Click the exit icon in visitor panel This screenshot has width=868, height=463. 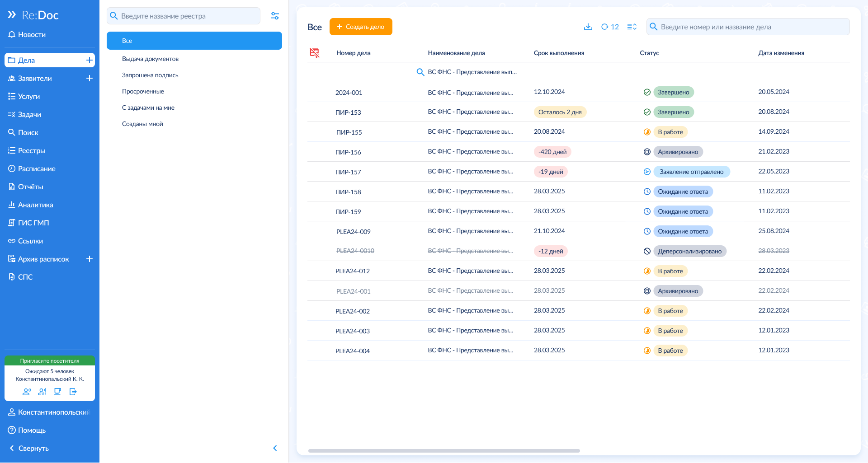tap(73, 392)
